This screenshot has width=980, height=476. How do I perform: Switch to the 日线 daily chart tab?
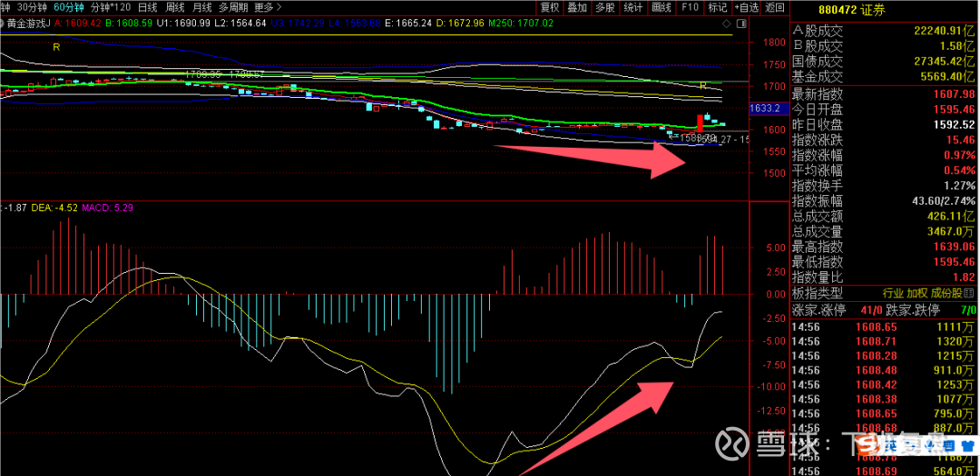coord(147,7)
